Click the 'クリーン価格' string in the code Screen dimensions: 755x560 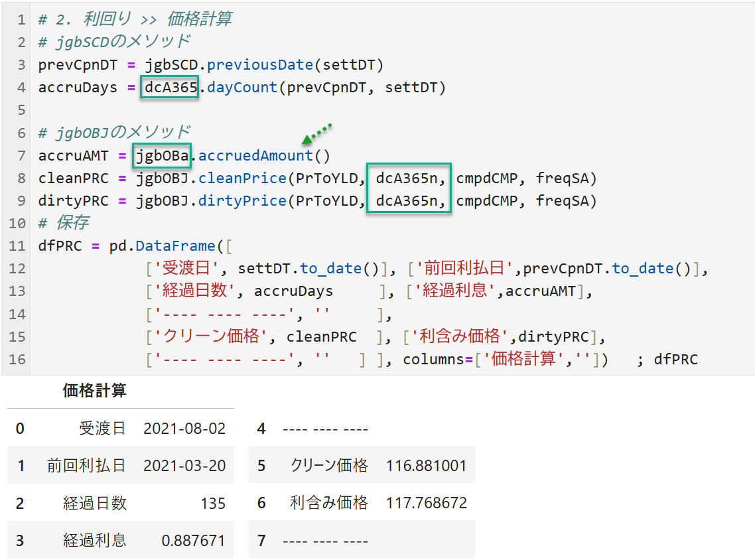(x=211, y=336)
